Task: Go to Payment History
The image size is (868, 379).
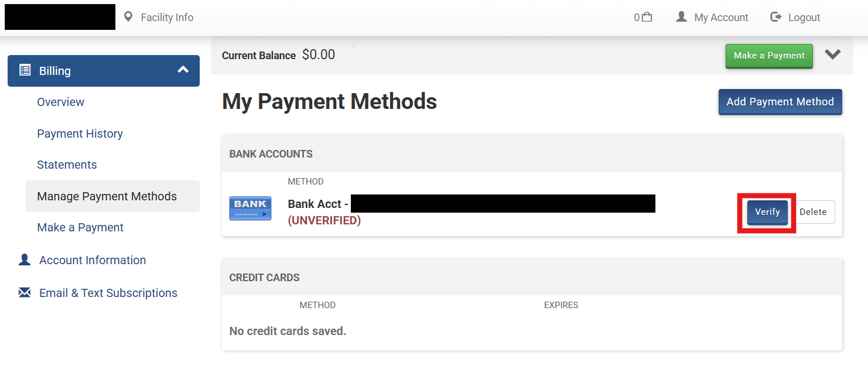Action: pos(80,134)
